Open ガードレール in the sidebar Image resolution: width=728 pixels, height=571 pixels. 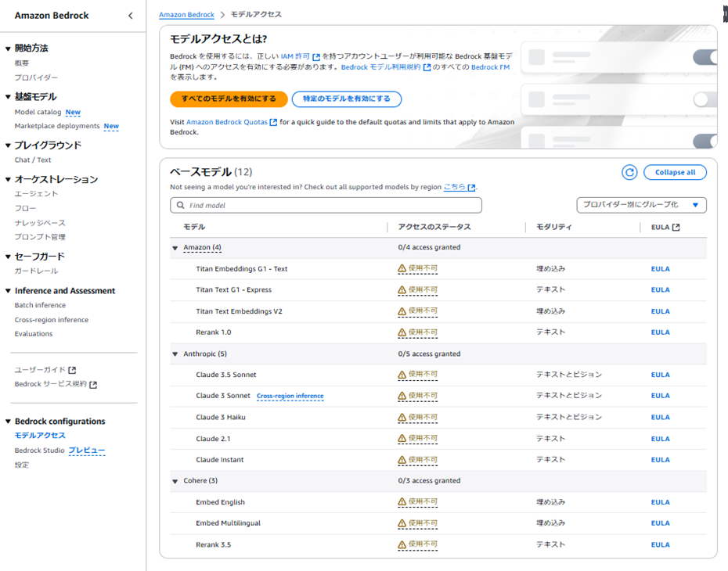coord(36,271)
